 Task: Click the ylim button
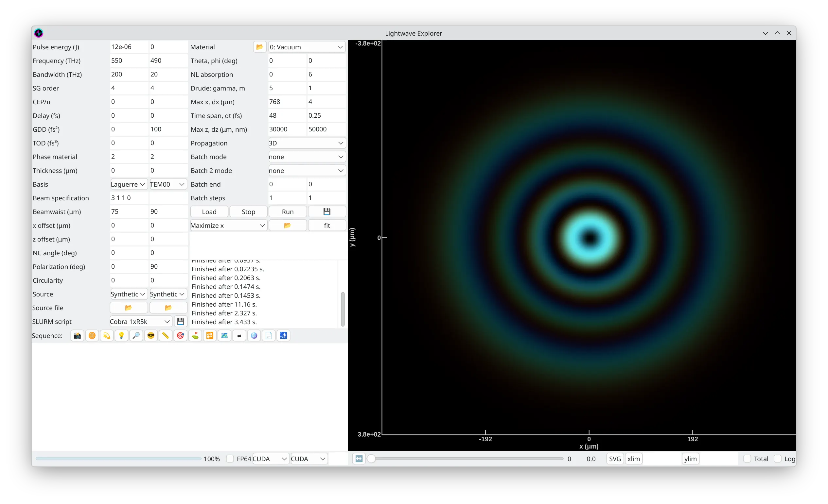pyautogui.click(x=691, y=459)
